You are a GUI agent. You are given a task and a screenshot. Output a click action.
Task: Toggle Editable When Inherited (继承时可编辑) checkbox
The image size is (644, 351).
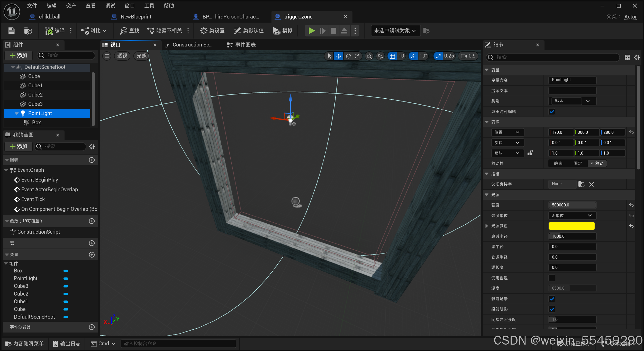click(552, 111)
